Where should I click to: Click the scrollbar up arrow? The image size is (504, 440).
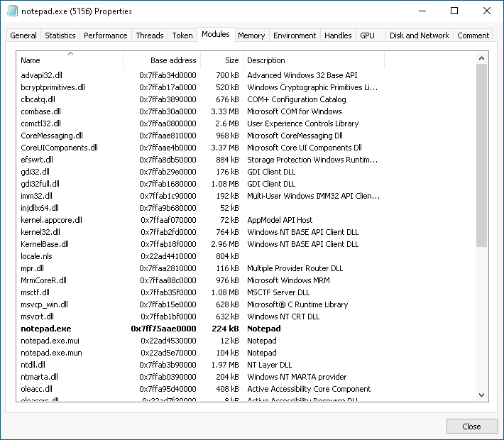point(482,57)
